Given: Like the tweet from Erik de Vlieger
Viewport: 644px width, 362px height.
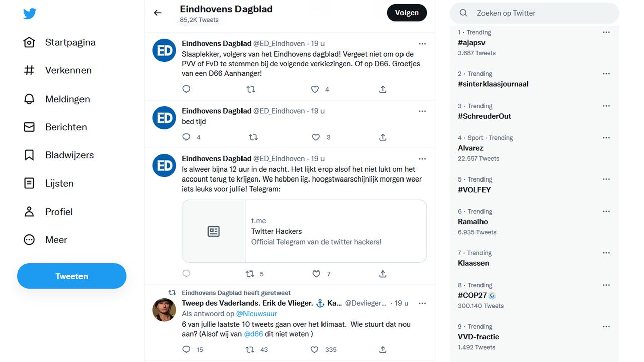Looking at the screenshot, I should (314, 349).
